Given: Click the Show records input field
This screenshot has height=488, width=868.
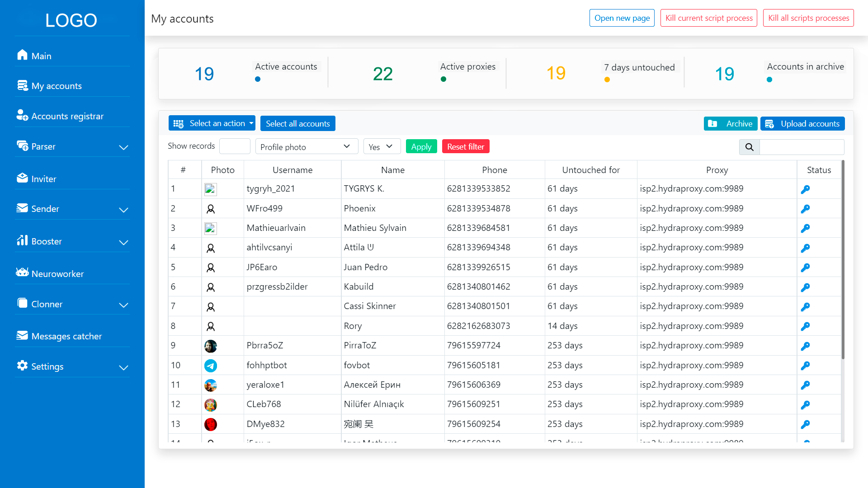Looking at the screenshot, I should pyautogui.click(x=235, y=146).
